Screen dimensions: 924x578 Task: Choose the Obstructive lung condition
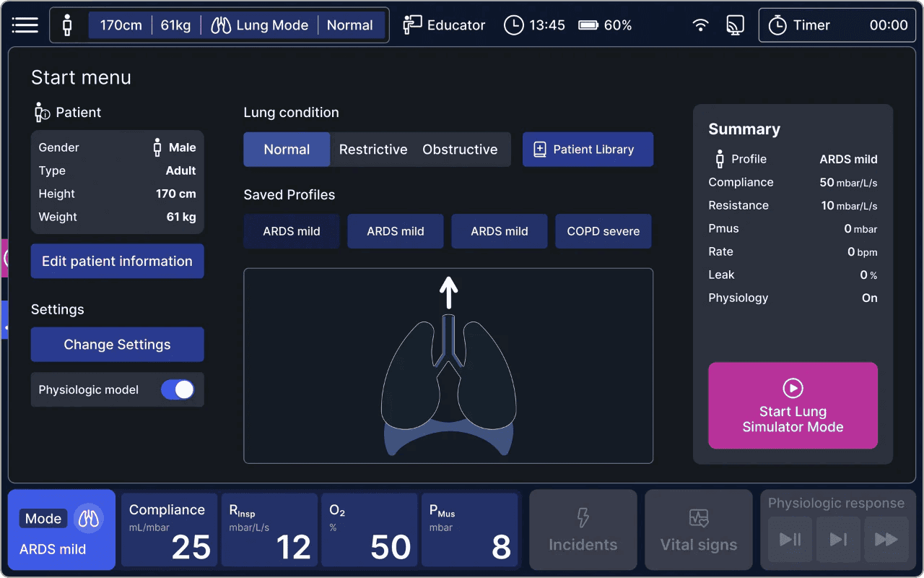point(460,150)
